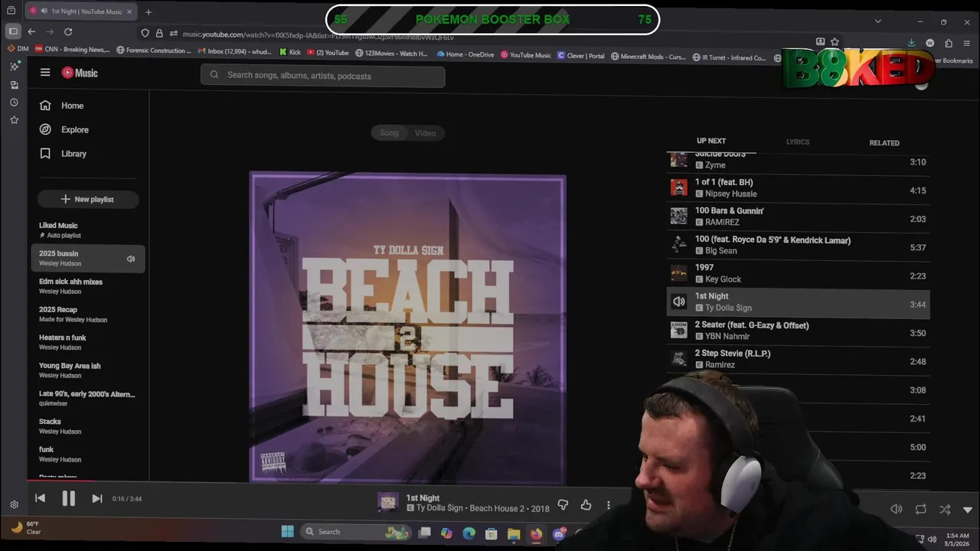
Task: Open the Young Bay Area ish playlist
Action: point(88,370)
